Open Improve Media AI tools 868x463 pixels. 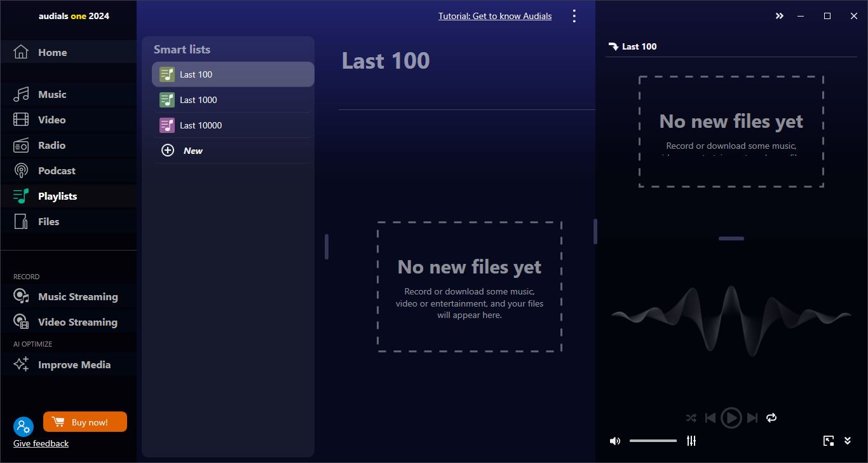click(68, 364)
